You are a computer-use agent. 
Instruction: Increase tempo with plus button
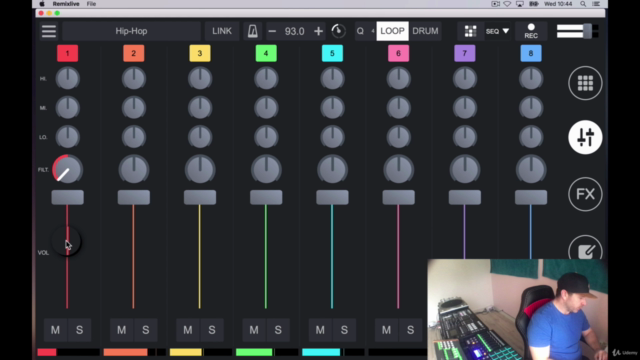318,31
